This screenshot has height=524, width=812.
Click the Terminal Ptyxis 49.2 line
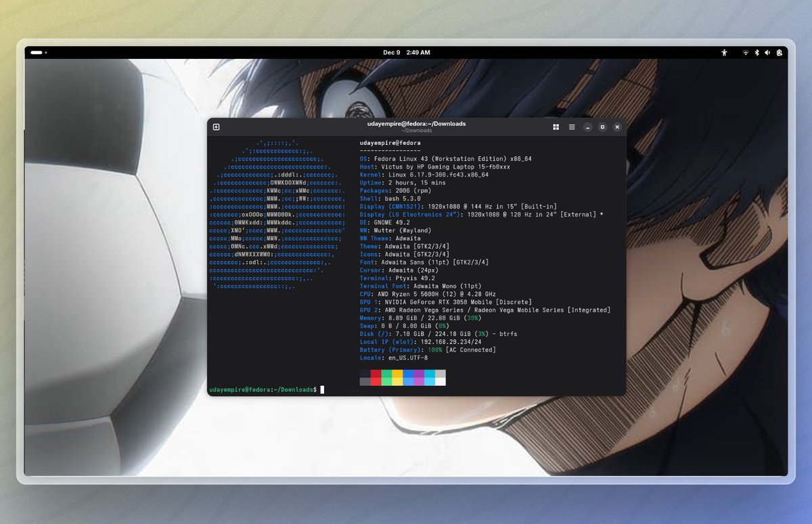click(x=397, y=278)
